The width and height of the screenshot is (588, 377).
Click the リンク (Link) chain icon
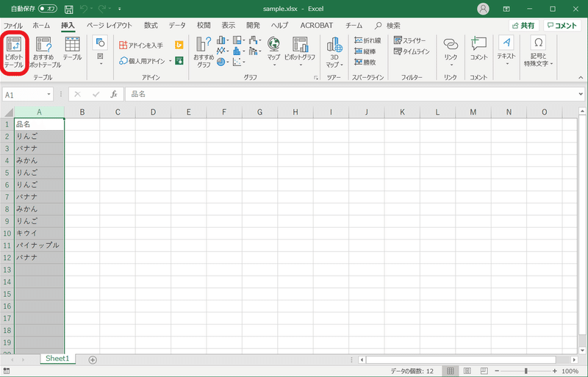tap(451, 44)
